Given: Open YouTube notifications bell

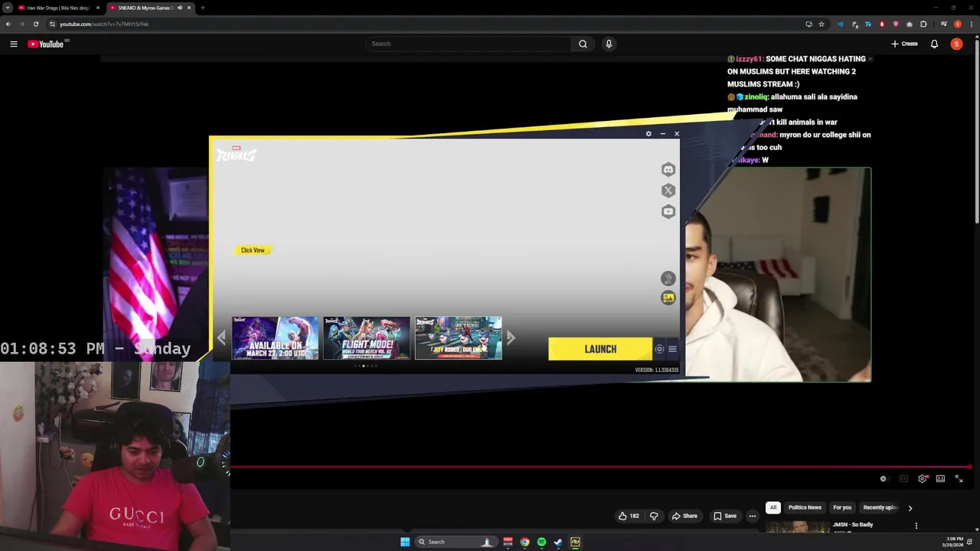Looking at the screenshot, I should click(934, 44).
